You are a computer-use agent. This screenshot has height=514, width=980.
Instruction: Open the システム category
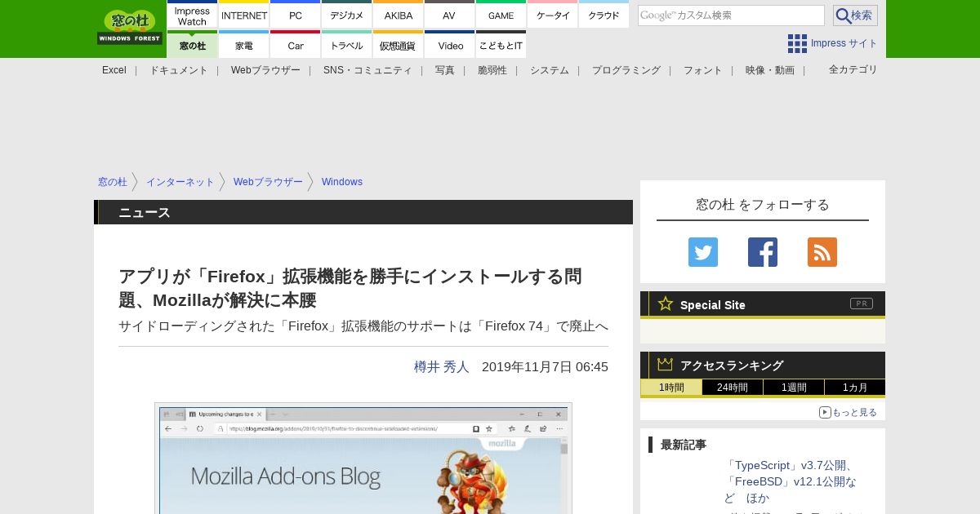[x=550, y=70]
